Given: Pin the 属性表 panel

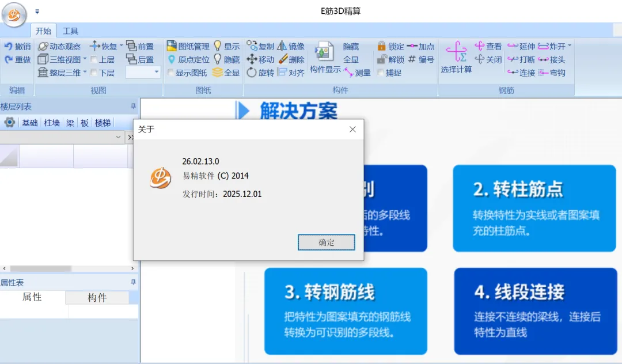Looking at the screenshot, I should [x=133, y=282].
